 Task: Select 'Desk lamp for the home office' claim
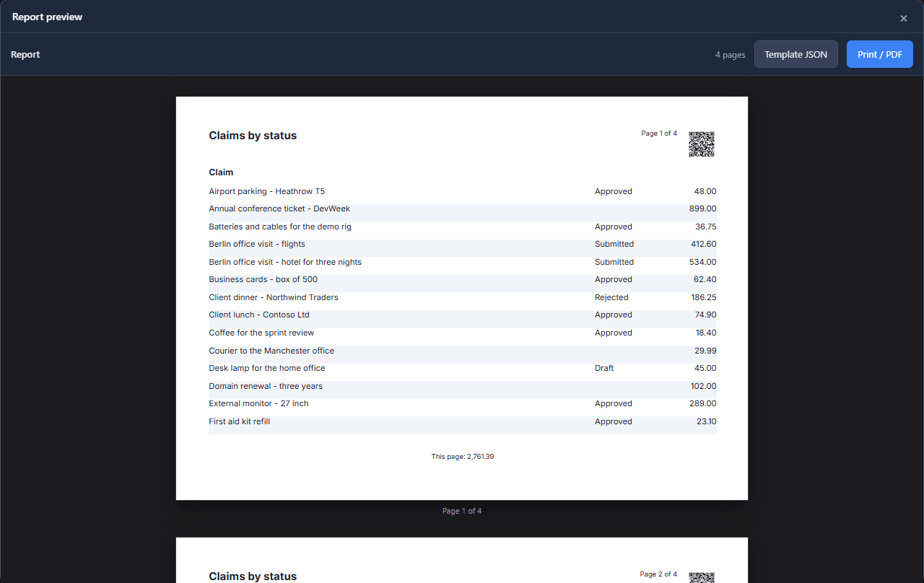tap(267, 368)
